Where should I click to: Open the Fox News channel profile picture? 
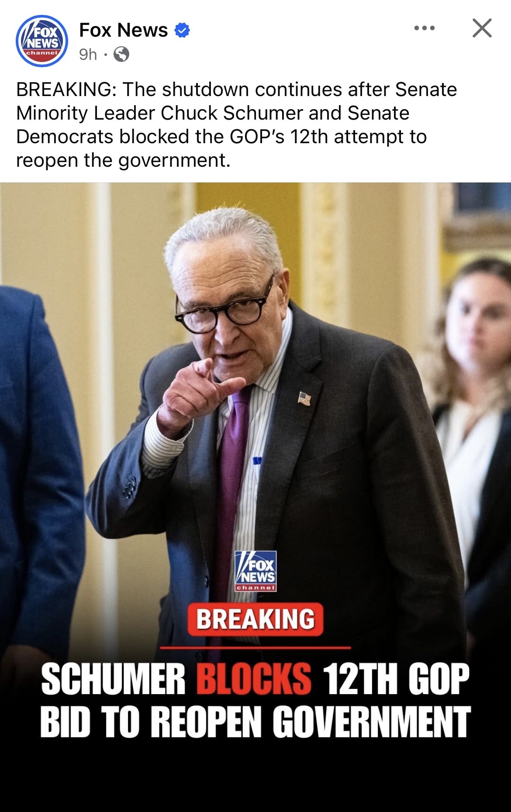click(x=42, y=41)
